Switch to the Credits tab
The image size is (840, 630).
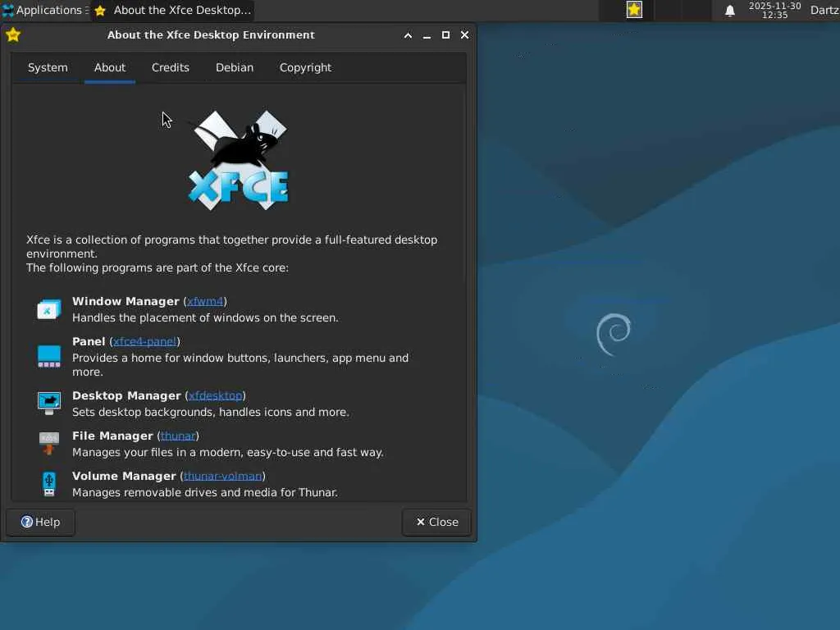171,67
